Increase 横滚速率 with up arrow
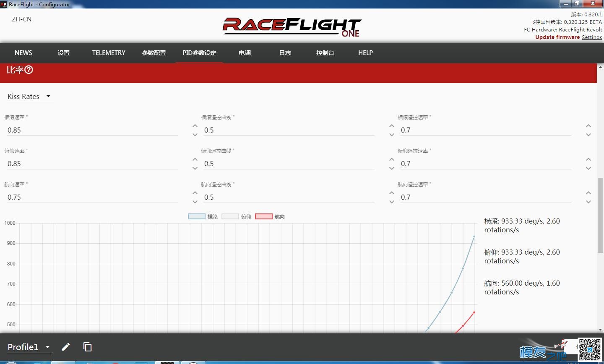Image resolution: width=604 pixels, height=364 pixels. [x=195, y=126]
